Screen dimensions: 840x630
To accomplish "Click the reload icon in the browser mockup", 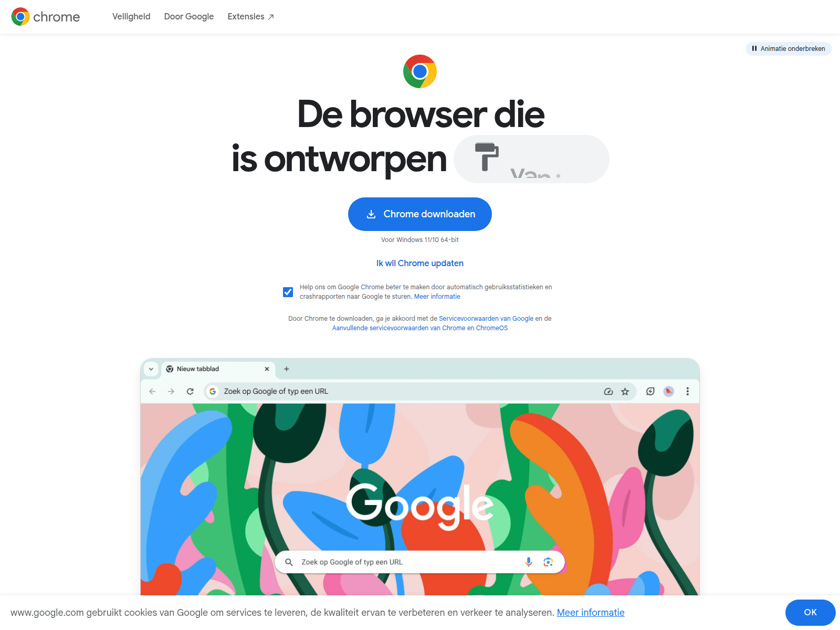I will [x=190, y=392].
